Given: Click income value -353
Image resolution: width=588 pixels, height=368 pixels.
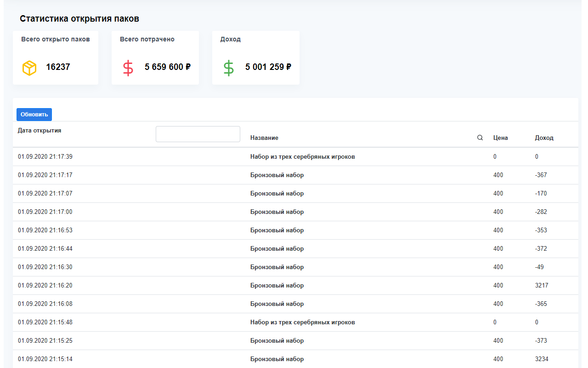Looking at the screenshot, I should point(541,230).
